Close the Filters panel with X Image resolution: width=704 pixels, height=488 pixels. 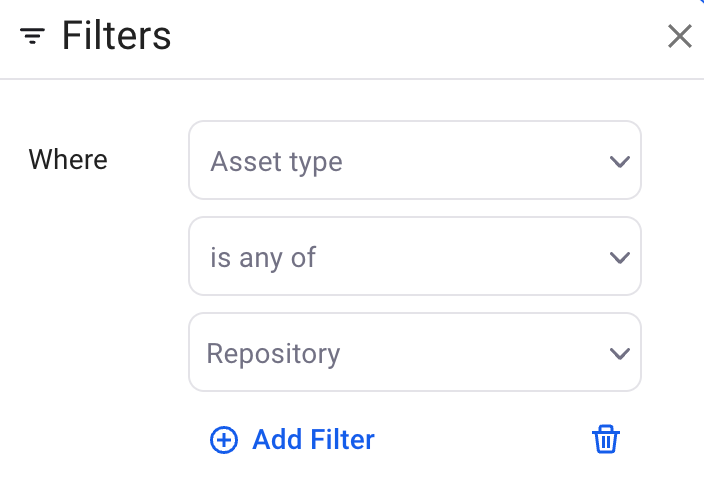click(x=680, y=37)
